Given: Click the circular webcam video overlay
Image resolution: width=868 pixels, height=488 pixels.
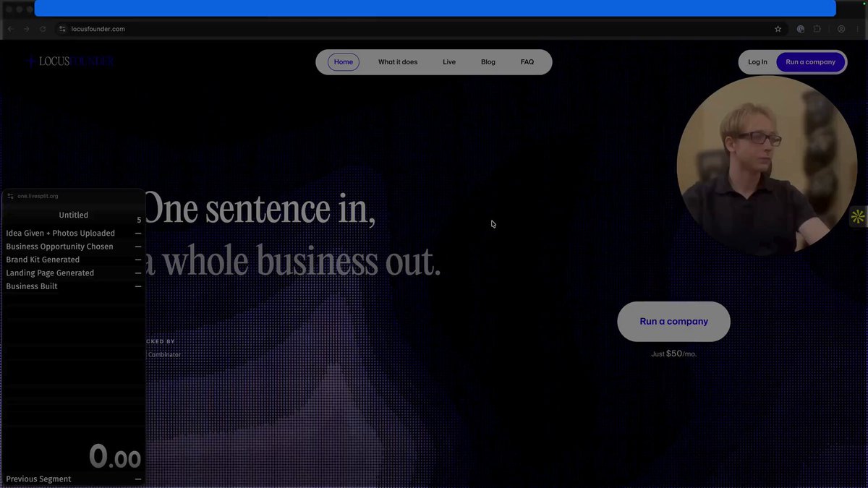Looking at the screenshot, I should pos(767,166).
